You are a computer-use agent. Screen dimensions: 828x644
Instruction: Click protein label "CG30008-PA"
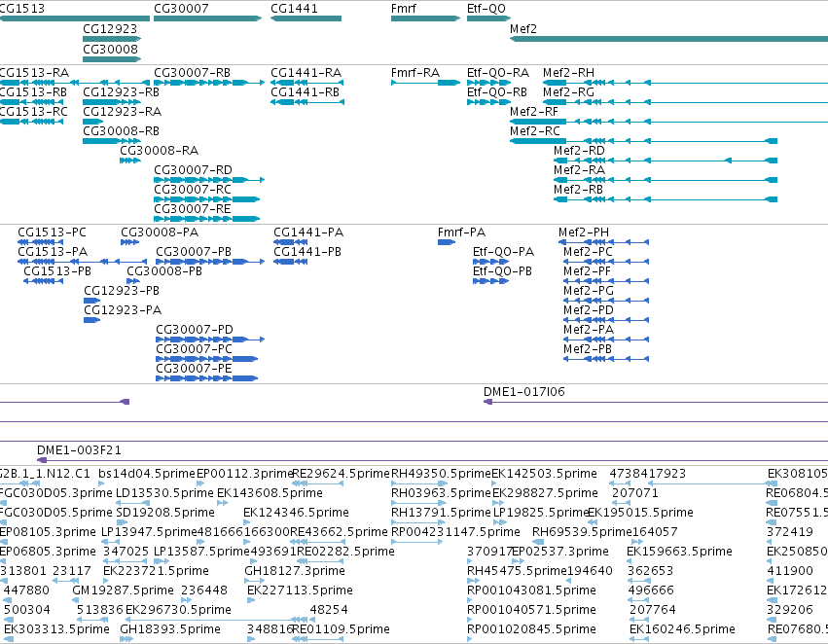click(160, 233)
